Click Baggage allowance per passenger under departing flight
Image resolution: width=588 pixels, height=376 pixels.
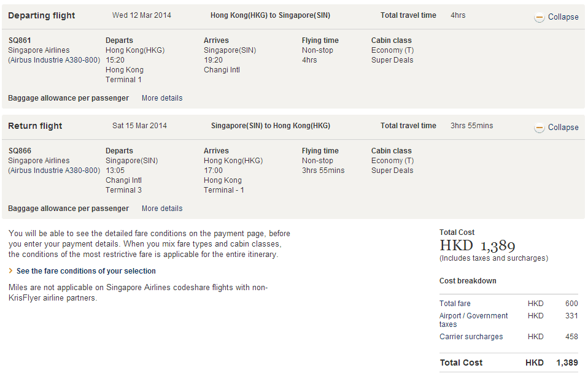point(68,98)
